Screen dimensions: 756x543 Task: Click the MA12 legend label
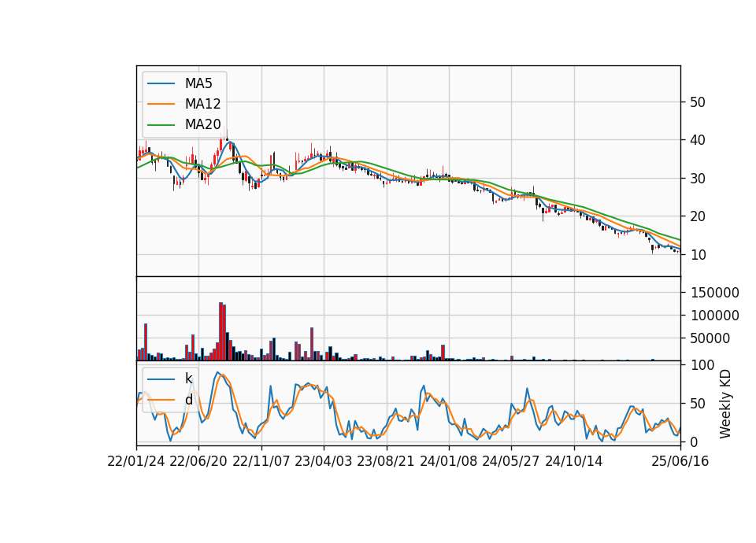pos(202,104)
